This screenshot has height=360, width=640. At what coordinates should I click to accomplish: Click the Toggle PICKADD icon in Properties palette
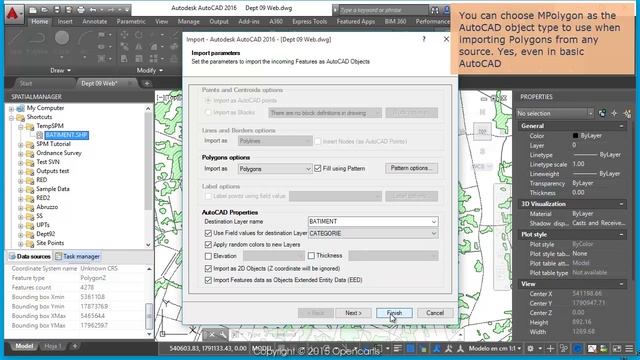click(x=602, y=113)
